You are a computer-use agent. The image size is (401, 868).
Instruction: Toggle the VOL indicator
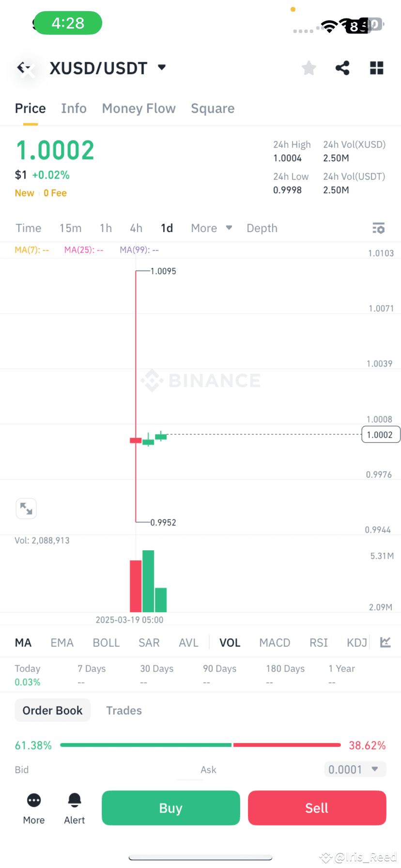click(x=230, y=643)
